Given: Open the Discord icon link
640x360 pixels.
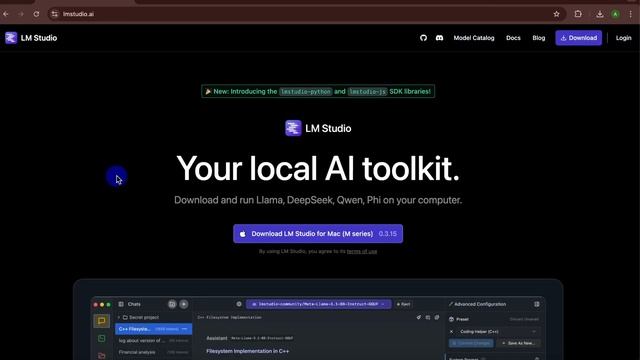Looking at the screenshot, I should pyautogui.click(x=439, y=38).
